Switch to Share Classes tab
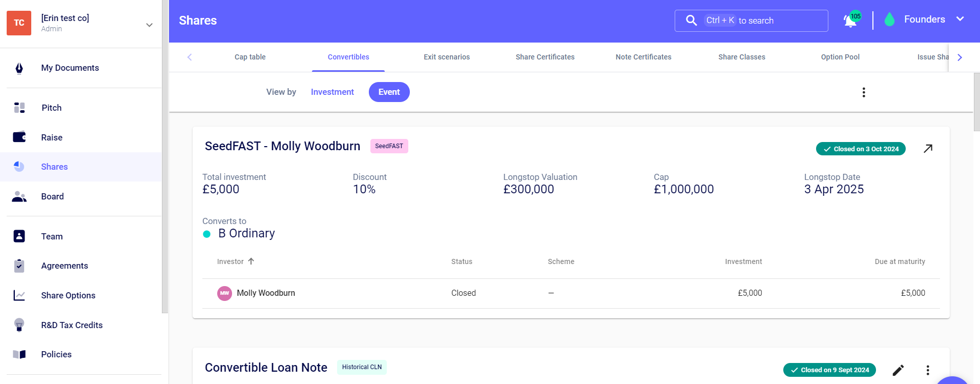Image resolution: width=980 pixels, height=384 pixels. point(741,57)
